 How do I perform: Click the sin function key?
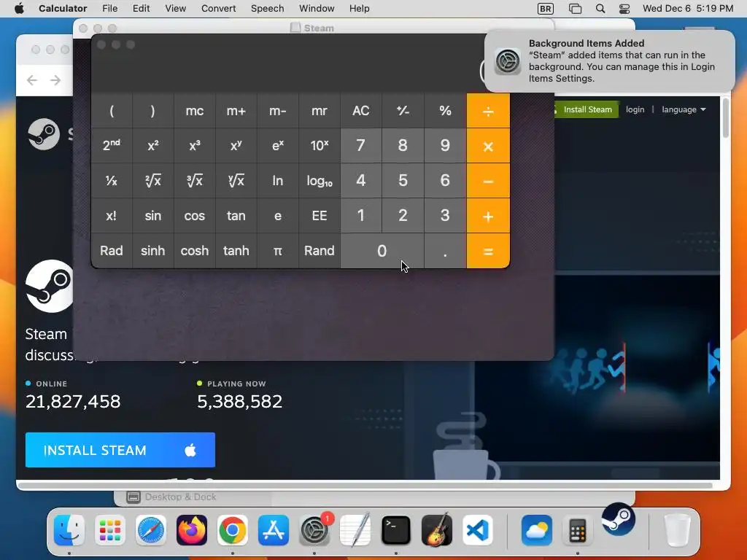point(152,215)
